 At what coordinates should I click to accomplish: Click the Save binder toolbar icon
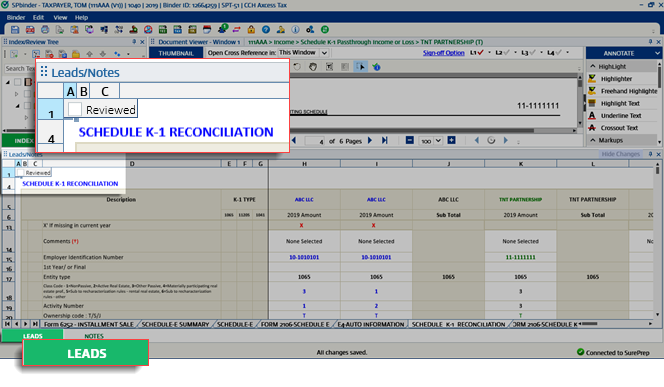pos(15,30)
